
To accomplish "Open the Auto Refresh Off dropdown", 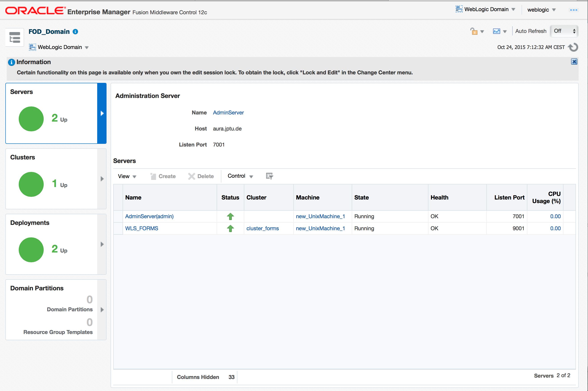I will 564,31.
